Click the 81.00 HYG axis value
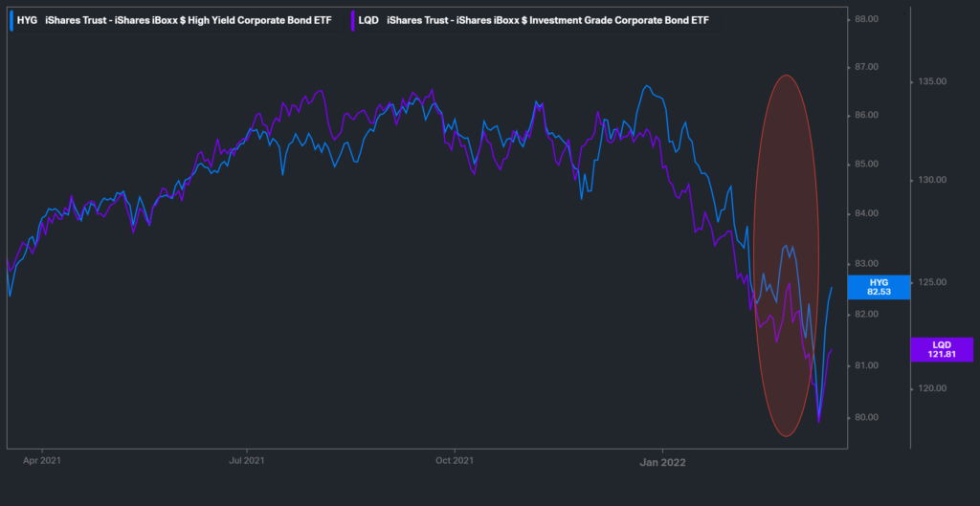 coord(867,365)
